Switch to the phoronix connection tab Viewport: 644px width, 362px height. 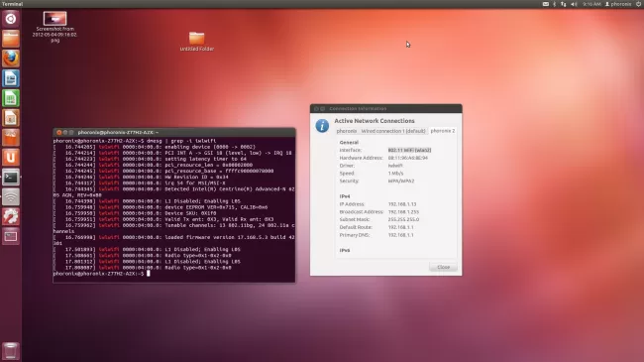coord(347,131)
